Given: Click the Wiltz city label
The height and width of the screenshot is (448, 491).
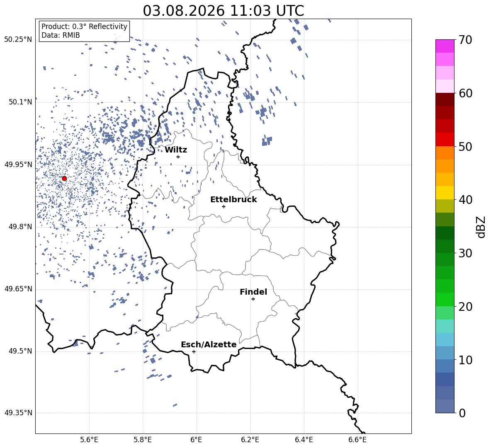Looking at the screenshot, I should pos(176,150).
